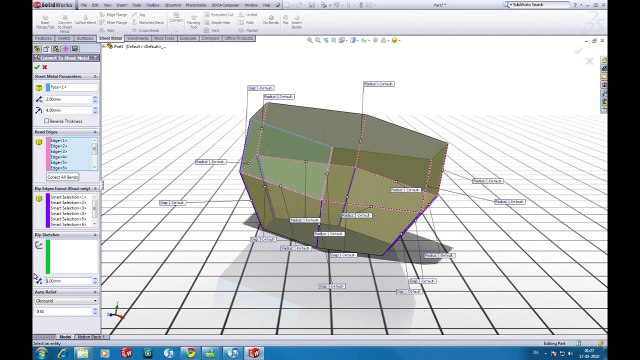Open the Window menu
Viewport: 640px width, 360px height.
251,5
